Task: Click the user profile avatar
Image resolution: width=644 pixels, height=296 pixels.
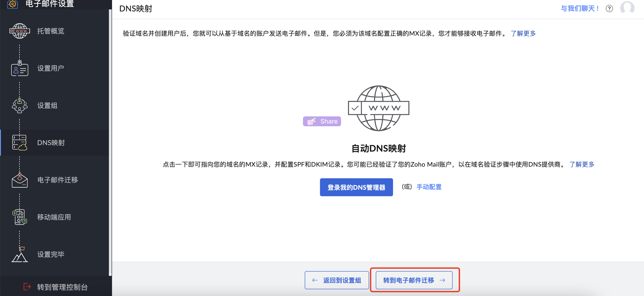Action: coord(627,7)
